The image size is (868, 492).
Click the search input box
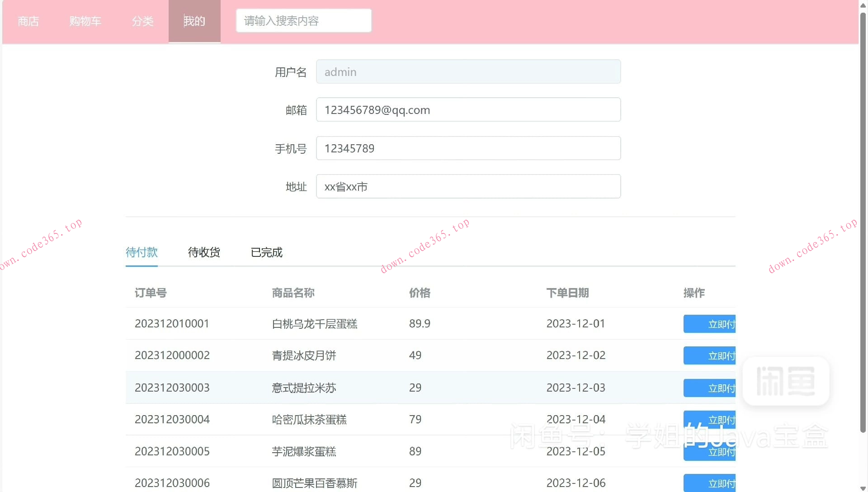click(303, 20)
